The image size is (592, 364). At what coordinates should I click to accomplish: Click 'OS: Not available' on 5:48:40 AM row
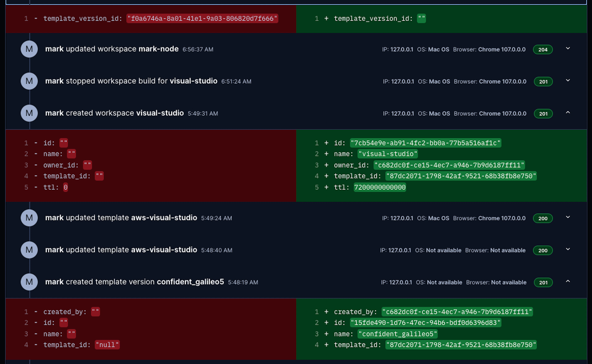coord(438,250)
